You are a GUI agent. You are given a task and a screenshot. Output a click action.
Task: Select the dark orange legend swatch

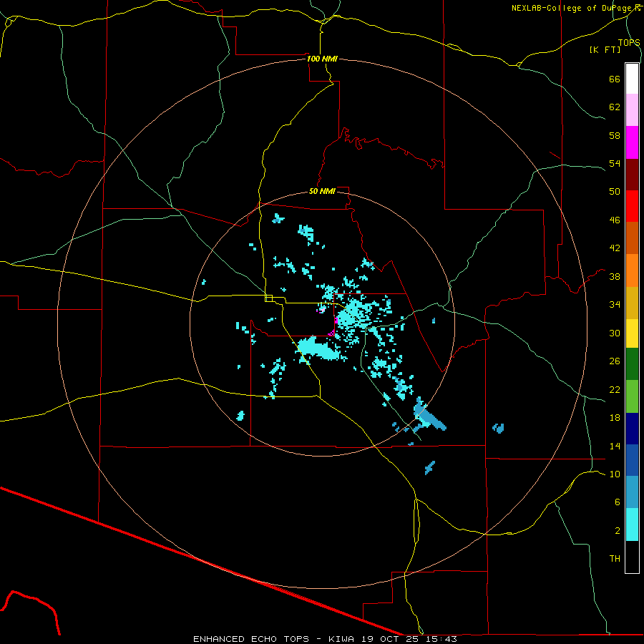tap(632, 238)
